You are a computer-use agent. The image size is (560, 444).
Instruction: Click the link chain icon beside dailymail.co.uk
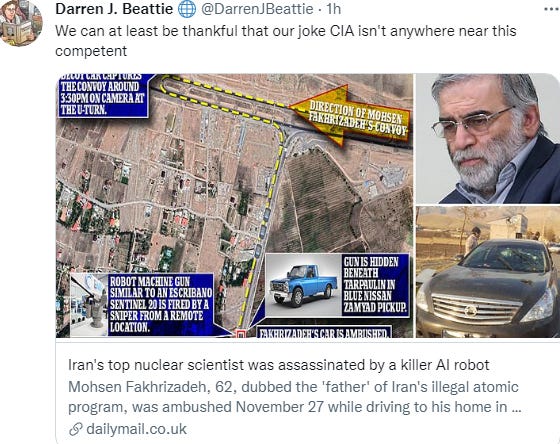(76, 429)
